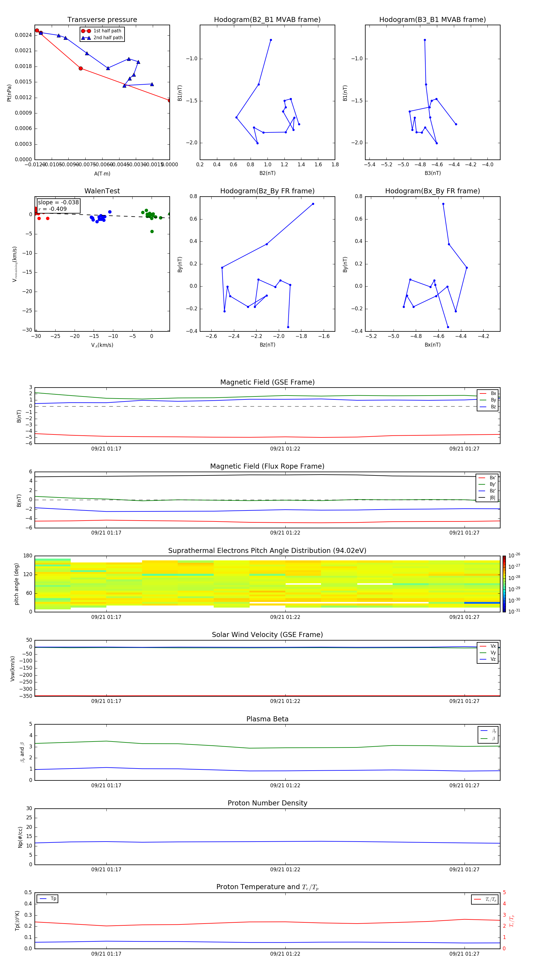Click the "B2(nT)" x-axis label
This screenshot has width=535, height=980.
(x=267, y=173)
